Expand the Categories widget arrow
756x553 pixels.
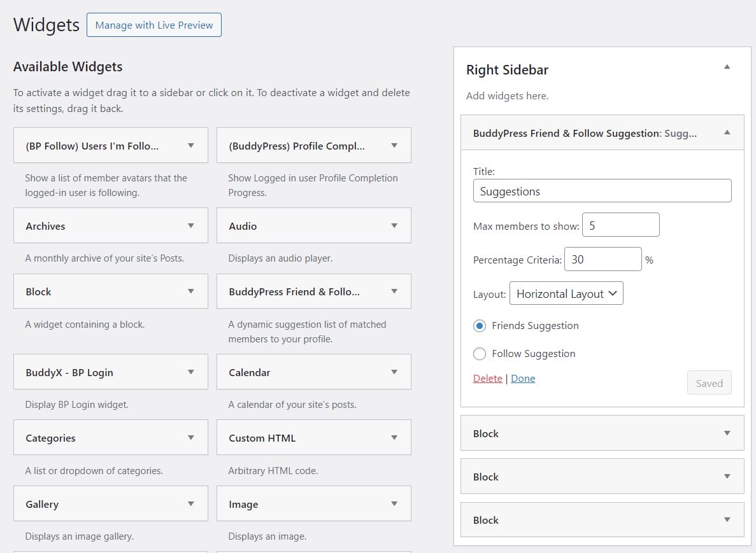190,438
